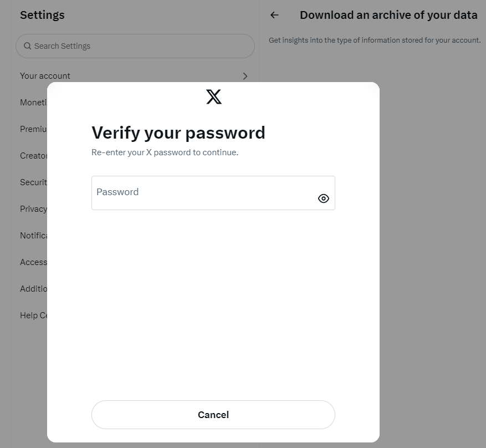
Task: Expand Your account via chevron arrow
Action: 245,76
